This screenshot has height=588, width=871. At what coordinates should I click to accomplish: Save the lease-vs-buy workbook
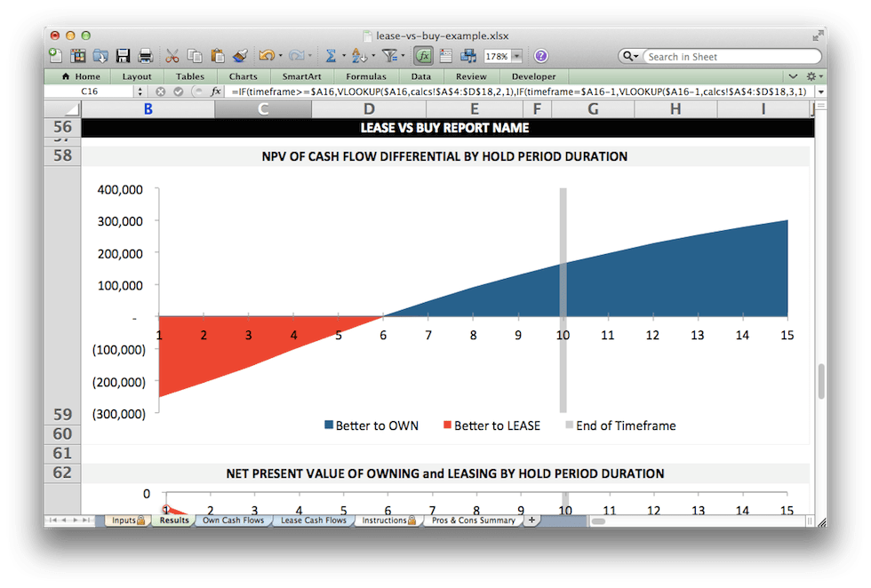point(123,55)
